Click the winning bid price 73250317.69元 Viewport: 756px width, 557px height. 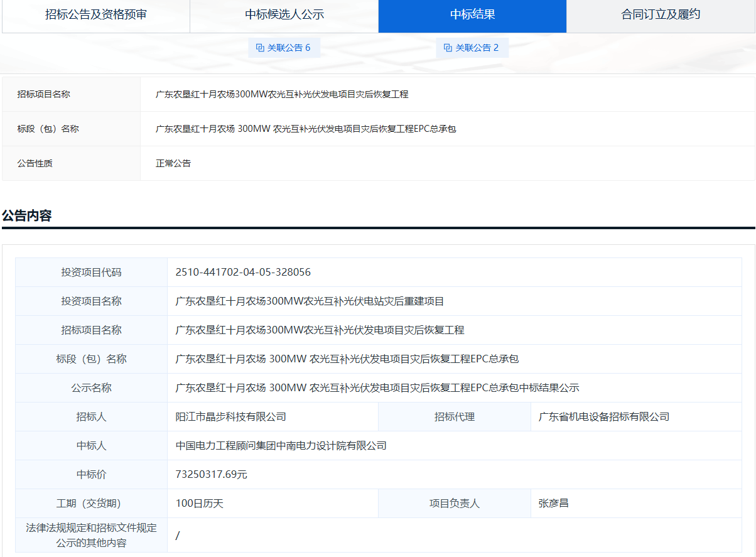pos(211,475)
